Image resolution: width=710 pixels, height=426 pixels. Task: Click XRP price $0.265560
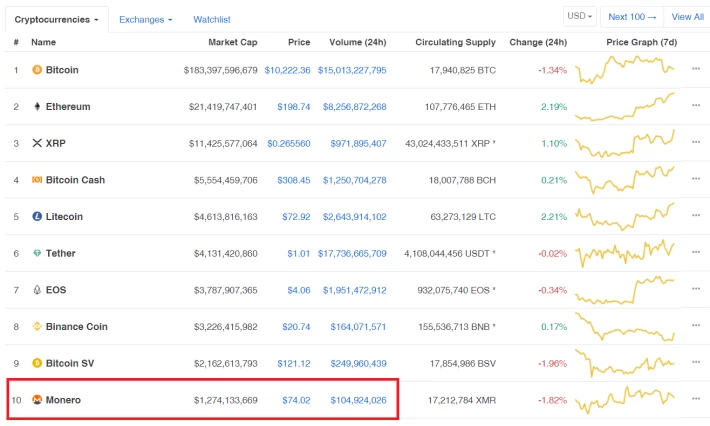click(x=289, y=144)
